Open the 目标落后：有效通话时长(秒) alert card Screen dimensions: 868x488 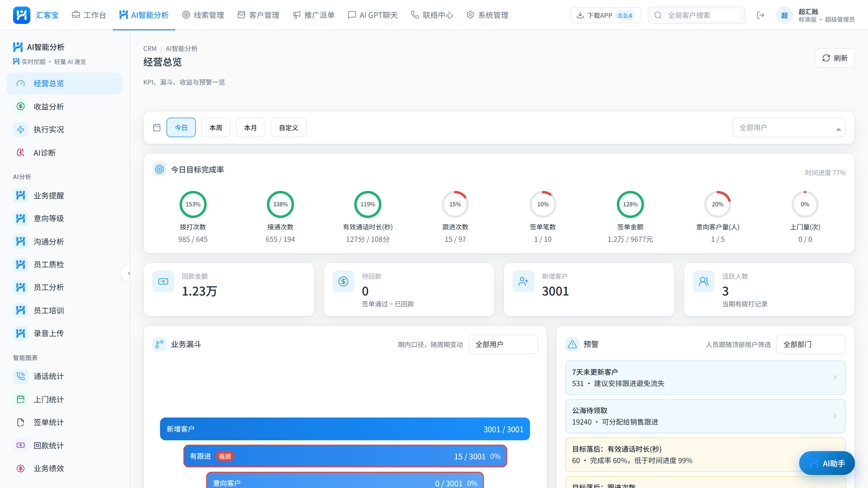(x=705, y=455)
